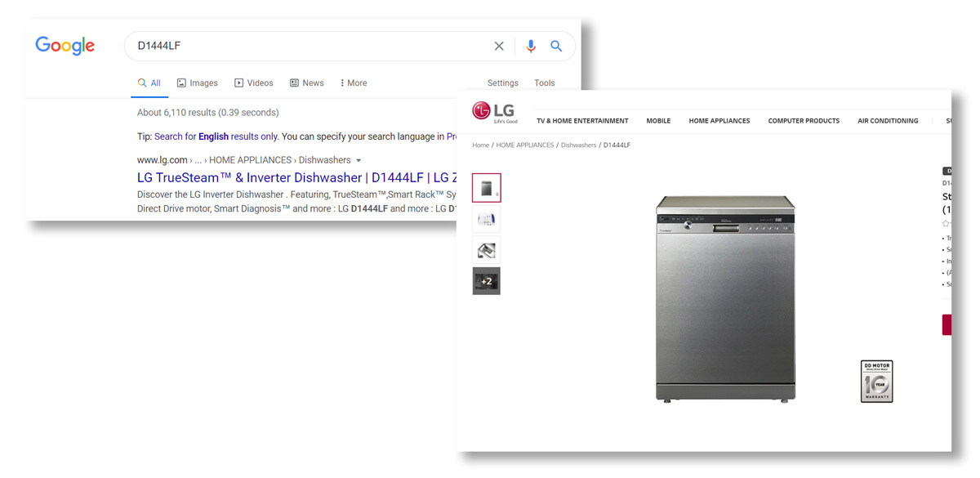The height and width of the screenshot is (478, 980).
Task: Click the DD Motor 10 year warranty badge
Action: coord(876,381)
